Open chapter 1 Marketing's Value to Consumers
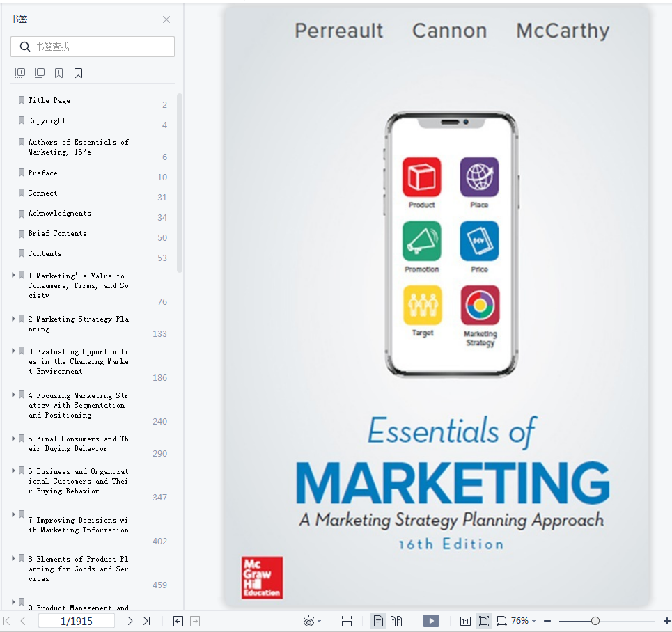This screenshot has width=672, height=632. click(x=78, y=285)
